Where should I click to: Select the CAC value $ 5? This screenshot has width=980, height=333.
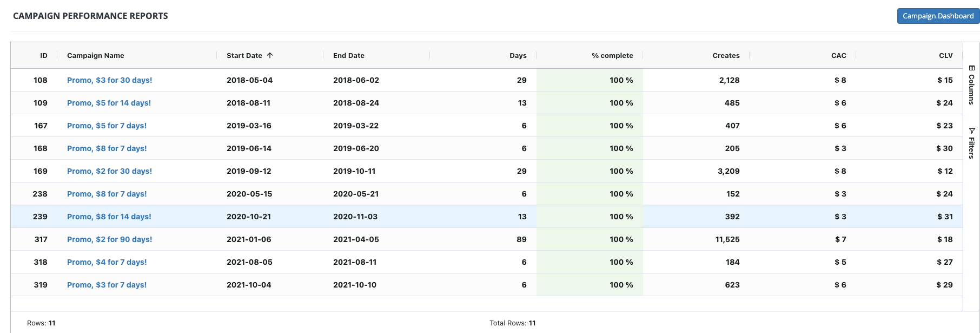click(840, 262)
